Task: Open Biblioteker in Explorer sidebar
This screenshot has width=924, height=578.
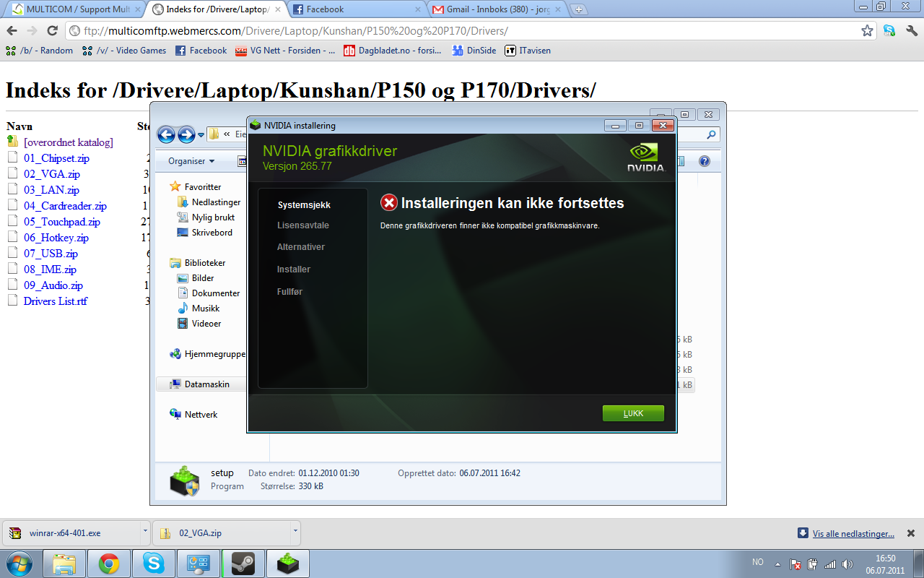Action: tap(204, 263)
